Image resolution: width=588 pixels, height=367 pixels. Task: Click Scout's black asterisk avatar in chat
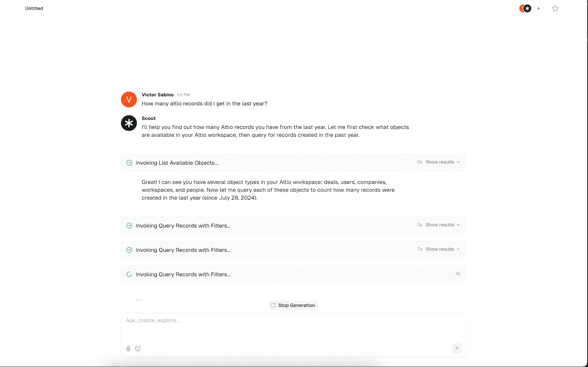pos(129,123)
